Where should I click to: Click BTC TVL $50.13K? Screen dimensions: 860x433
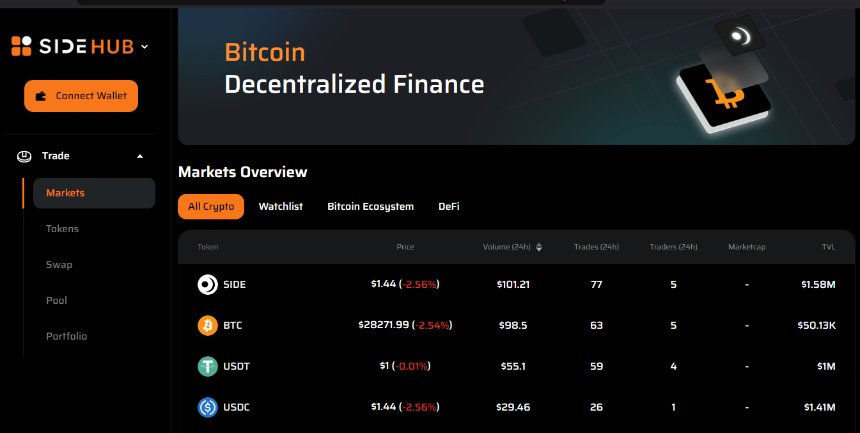(816, 325)
